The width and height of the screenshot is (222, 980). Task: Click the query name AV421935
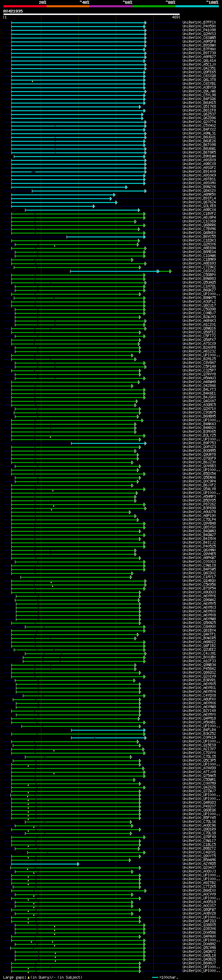pyautogui.click(x=13, y=11)
